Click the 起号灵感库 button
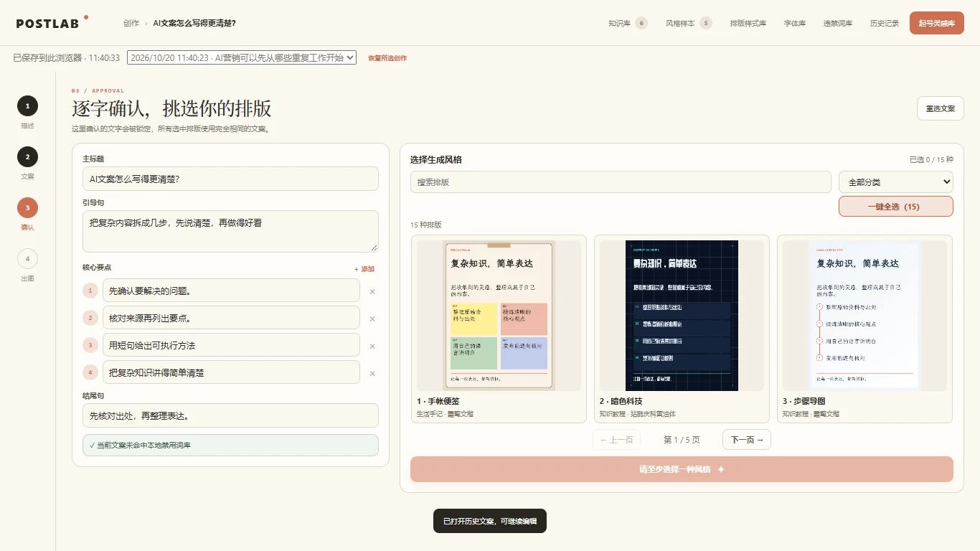The width and height of the screenshot is (980, 551). 937,23
